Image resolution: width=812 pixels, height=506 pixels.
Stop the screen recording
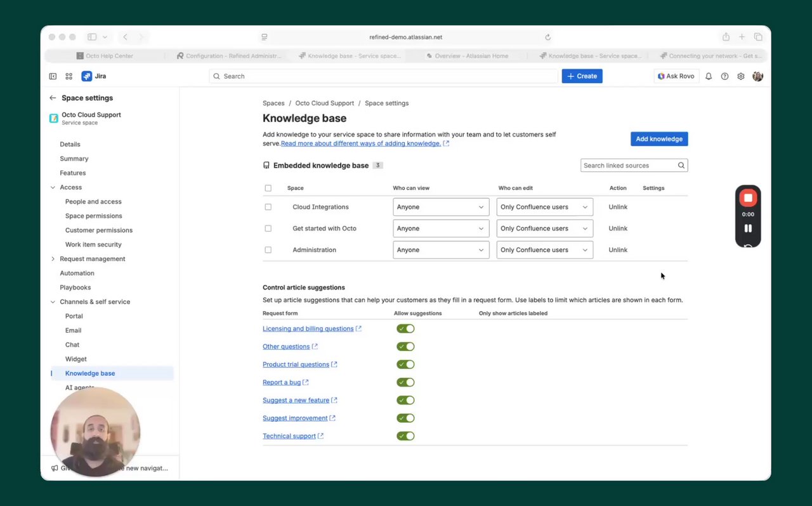[748, 198]
